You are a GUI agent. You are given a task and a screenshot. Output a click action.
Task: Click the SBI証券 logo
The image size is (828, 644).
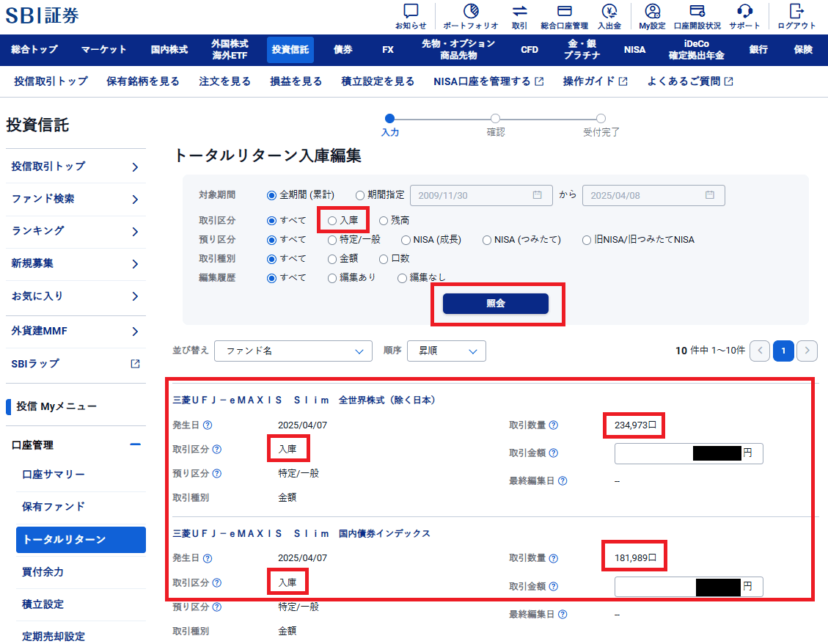43,16
